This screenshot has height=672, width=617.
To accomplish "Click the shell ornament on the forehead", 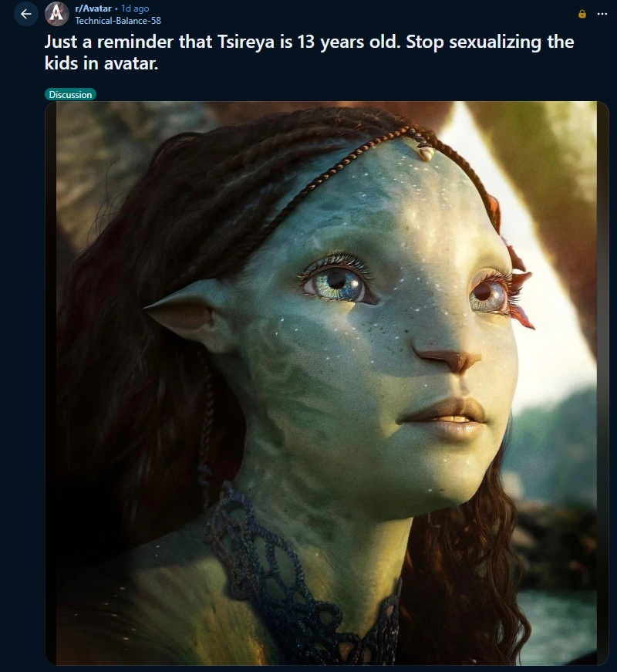I will 425,153.
